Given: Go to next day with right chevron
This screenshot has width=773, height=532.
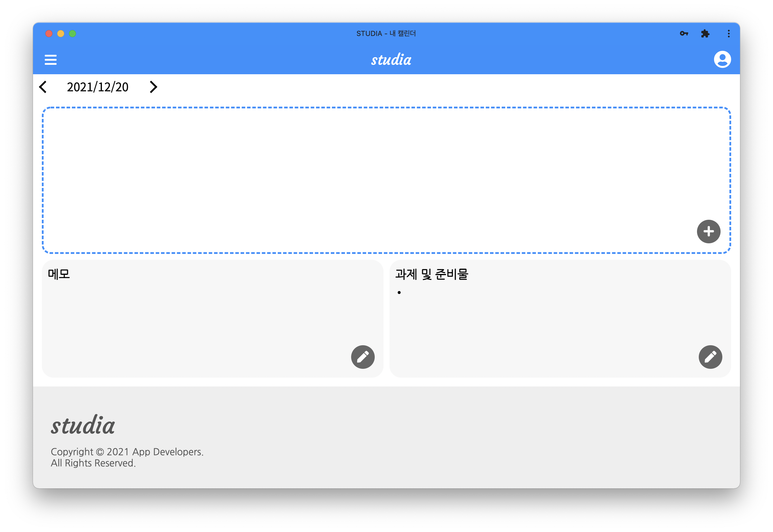Looking at the screenshot, I should (x=153, y=87).
